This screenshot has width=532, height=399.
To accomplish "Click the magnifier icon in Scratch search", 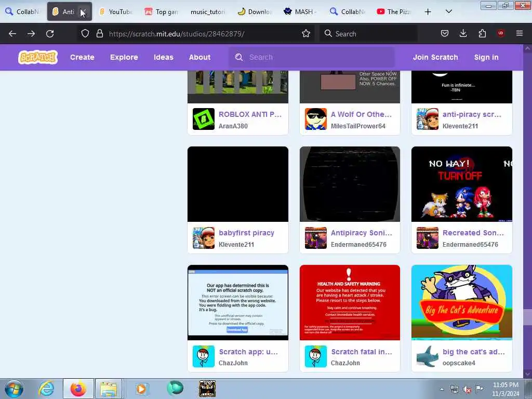I will (x=239, y=57).
